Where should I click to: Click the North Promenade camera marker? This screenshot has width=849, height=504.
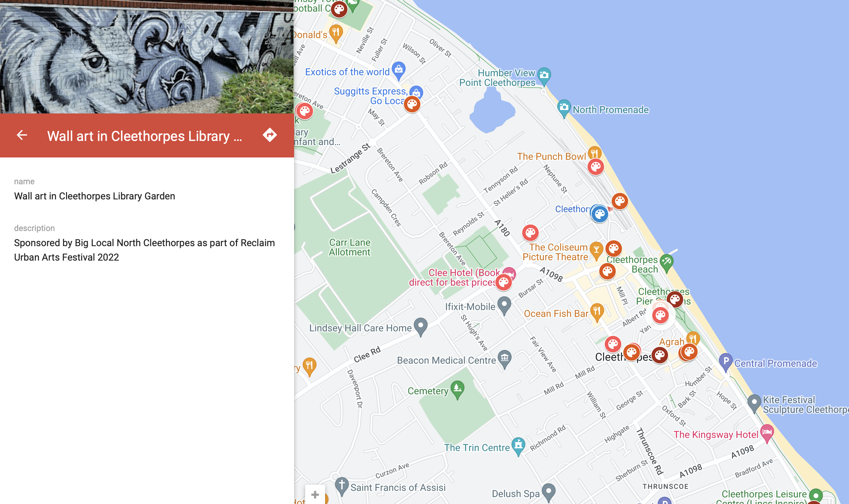click(564, 108)
